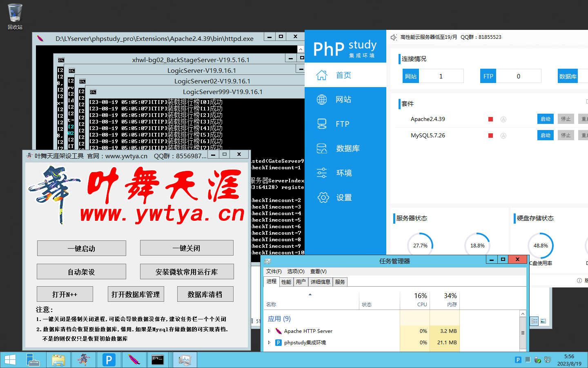Click the safely remove hardware tray icon
Image resolution: width=588 pixels, height=368 pixels.
[x=538, y=360]
